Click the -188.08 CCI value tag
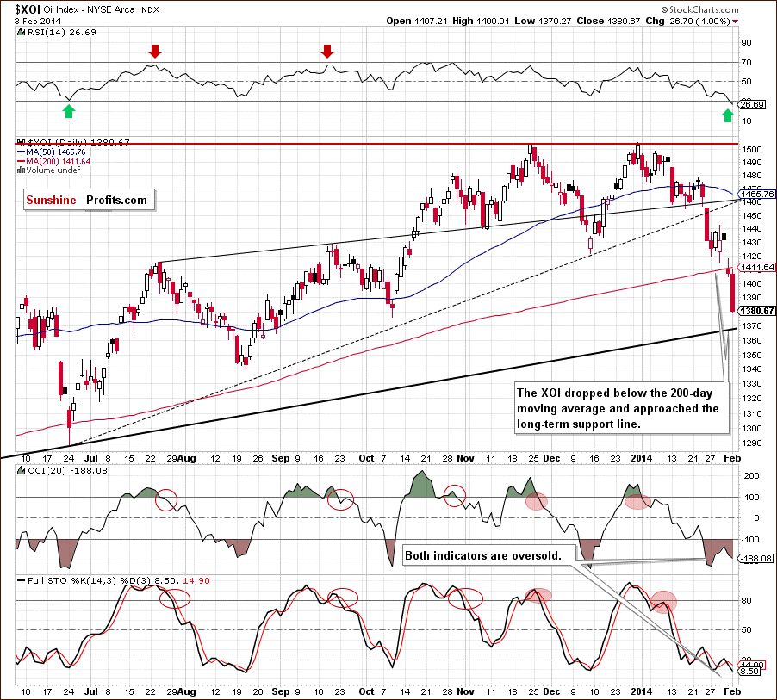 point(756,558)
